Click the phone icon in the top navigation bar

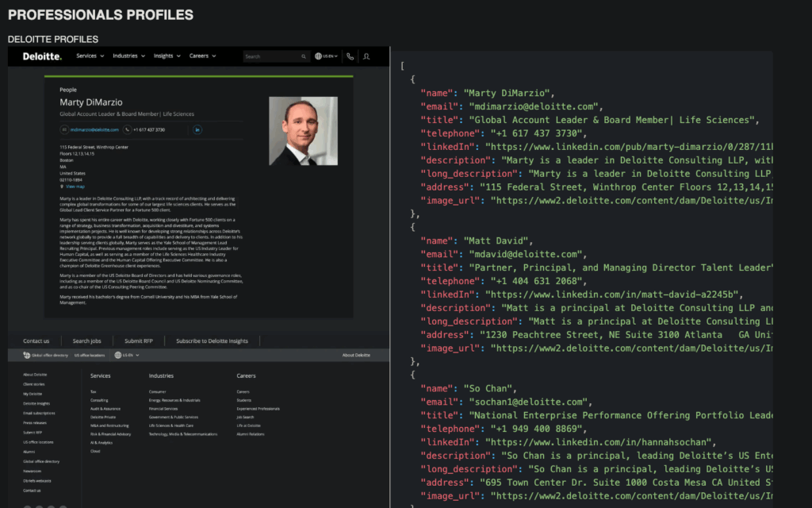pyautogui.click(x=350, y=56)
